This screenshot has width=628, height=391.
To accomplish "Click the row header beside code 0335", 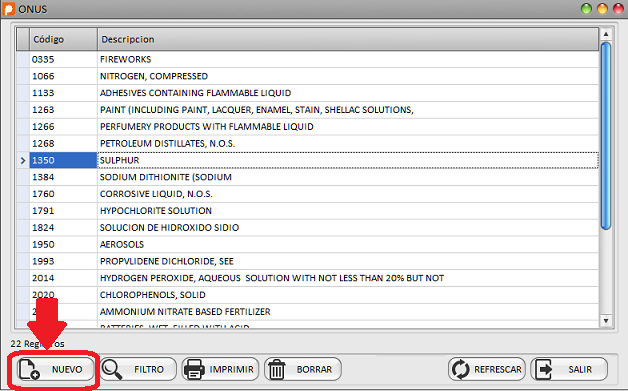I will click(23, 59).
